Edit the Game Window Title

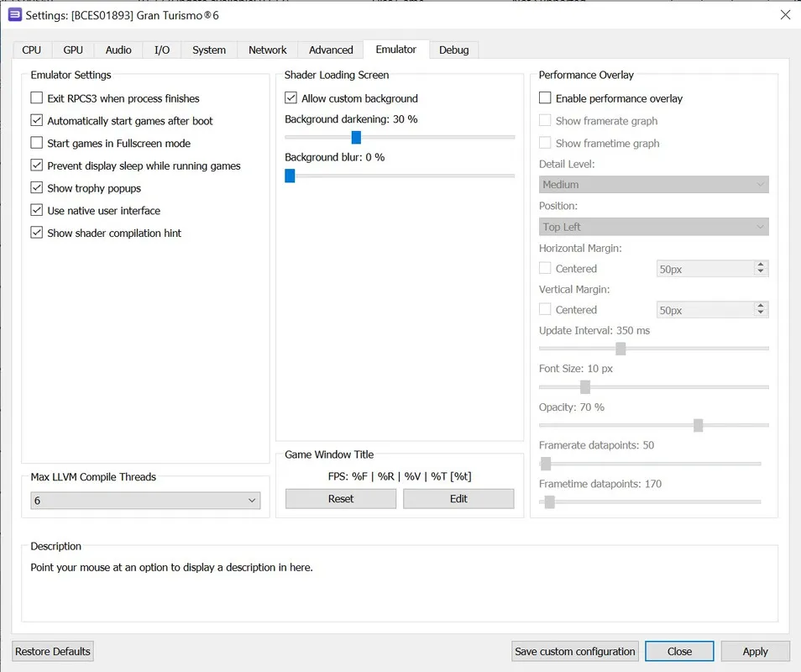pos(458,499)
